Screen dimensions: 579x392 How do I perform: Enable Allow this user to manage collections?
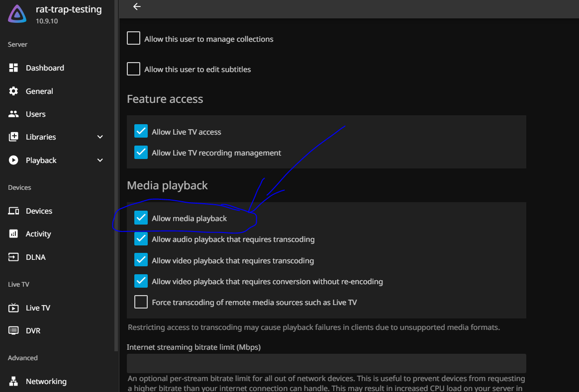[x=133, y=39]
